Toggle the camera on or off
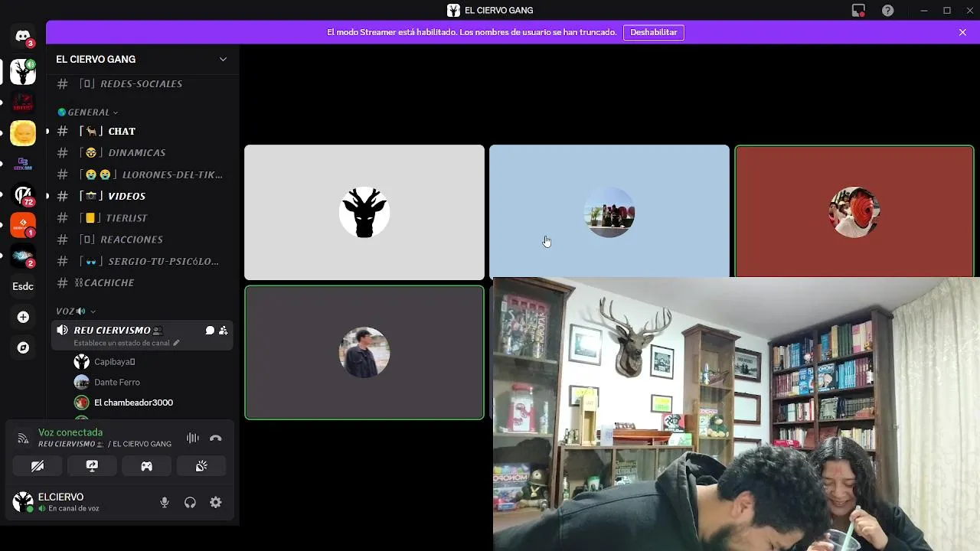The width and height of the screenshot is (980, 551). point(38,466)
